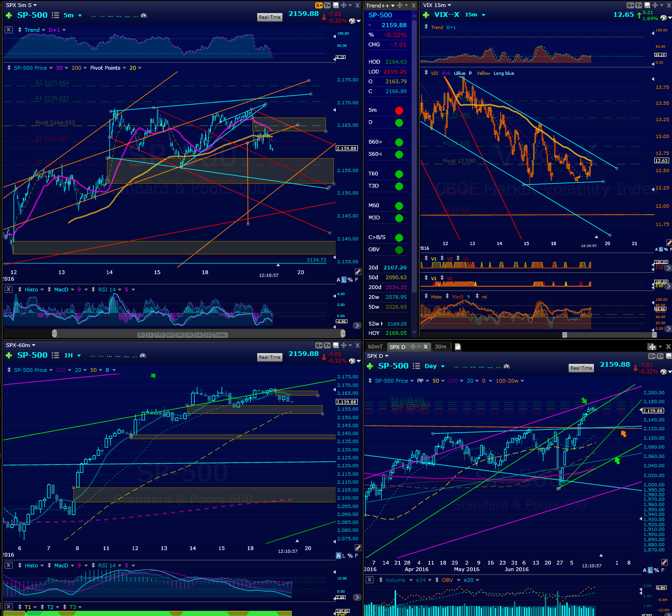Screen dimensions: 672x616
Task: Click the green plus icon in SPX-60m chart
Action: coord(8,355)
